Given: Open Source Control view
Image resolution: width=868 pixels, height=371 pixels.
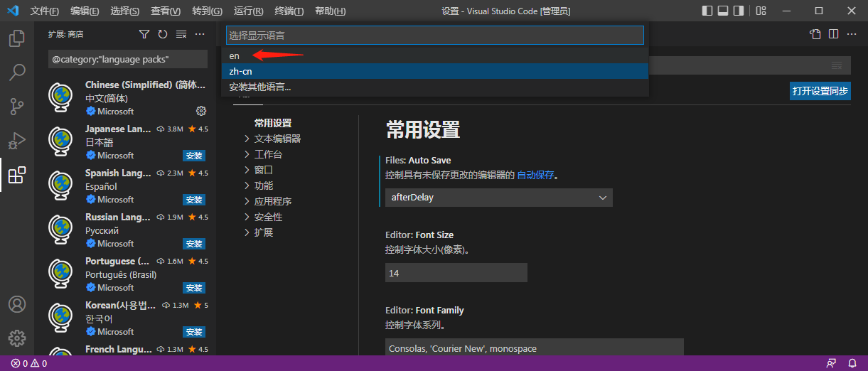Looking at the screenshot, I should pos(17,106).
